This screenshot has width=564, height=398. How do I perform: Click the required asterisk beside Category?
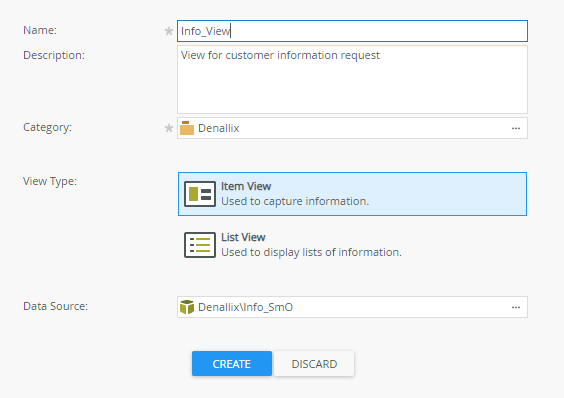coord(169,128)
